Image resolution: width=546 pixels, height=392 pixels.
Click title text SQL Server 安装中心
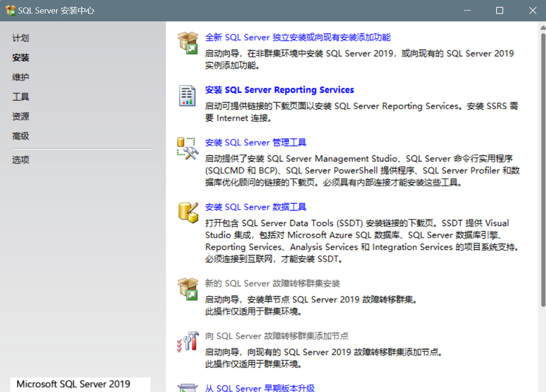click(x=56, y=10)
